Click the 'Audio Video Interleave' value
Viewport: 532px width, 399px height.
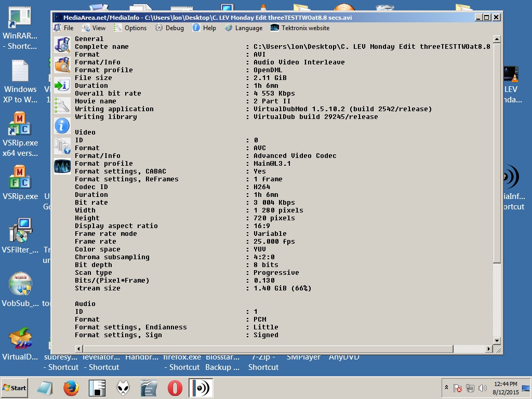[299, 62]
